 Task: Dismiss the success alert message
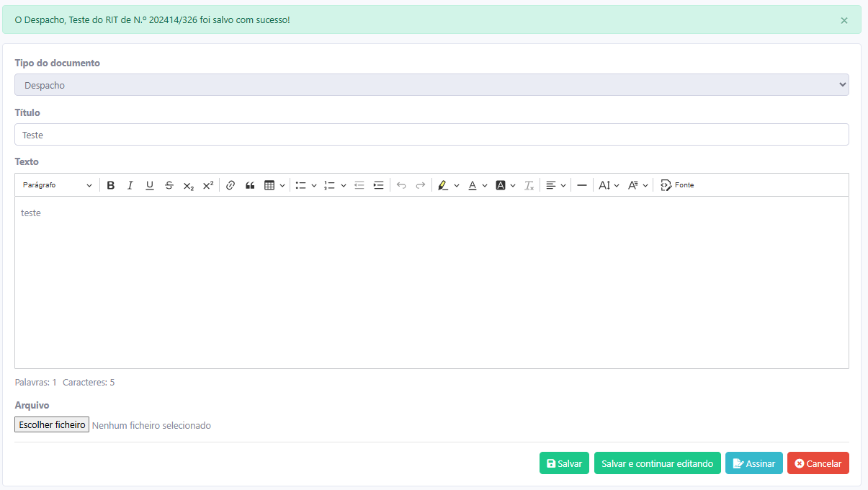point(844,20)
